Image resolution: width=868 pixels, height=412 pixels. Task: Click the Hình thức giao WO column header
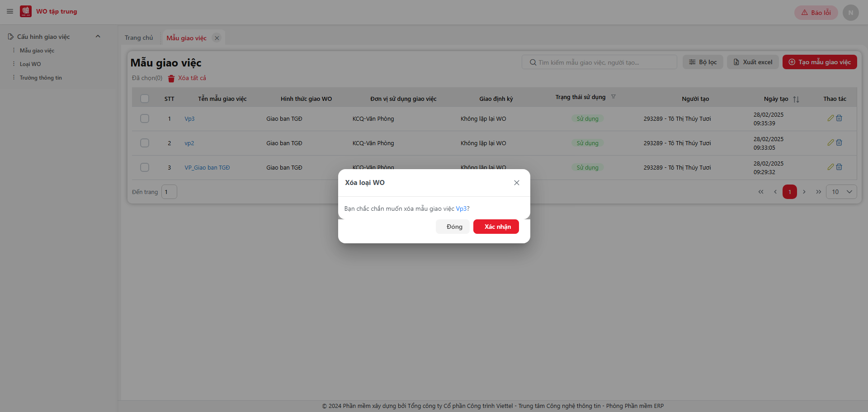coord(306,99)
